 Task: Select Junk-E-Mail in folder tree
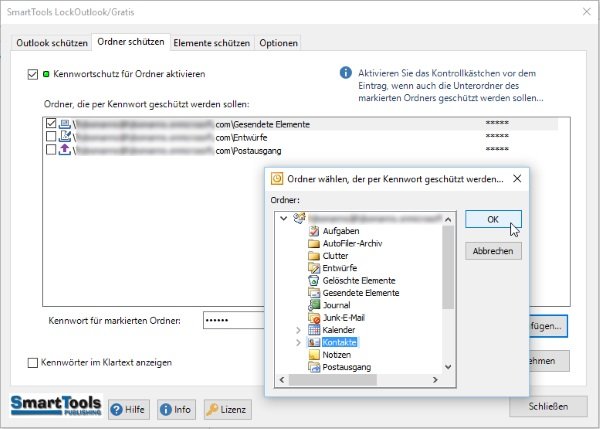(343, 318)
